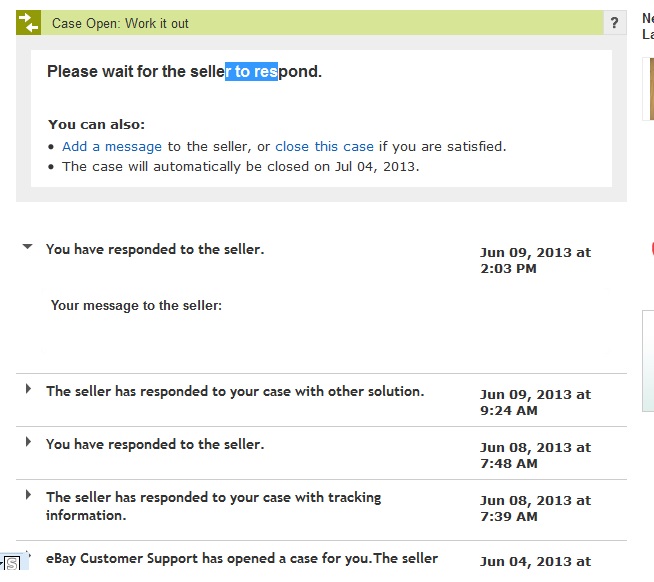This screenshot has height=582, width=654.
Task: Click "The seller has responded to your case with other solution"
Action: [235, 391]
